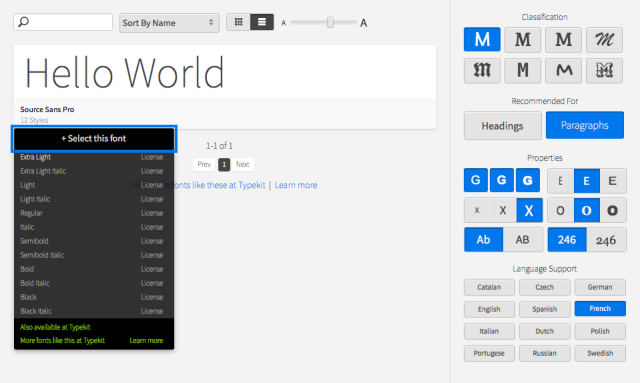Select the handmade classification filter

pos(563,71)
